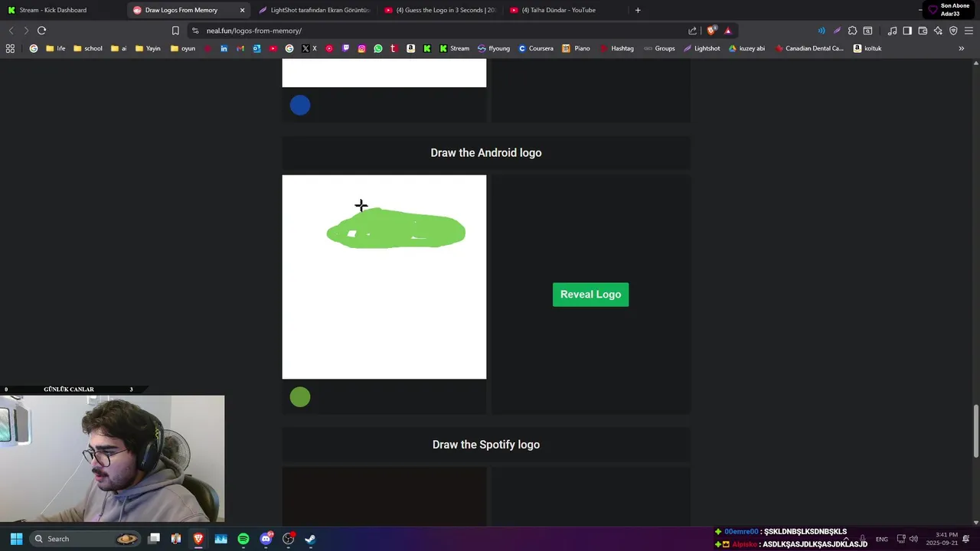This screenshot has width=980, height=551.
Task: Open the Twitch bookmark icon
Action: point(345,48)
